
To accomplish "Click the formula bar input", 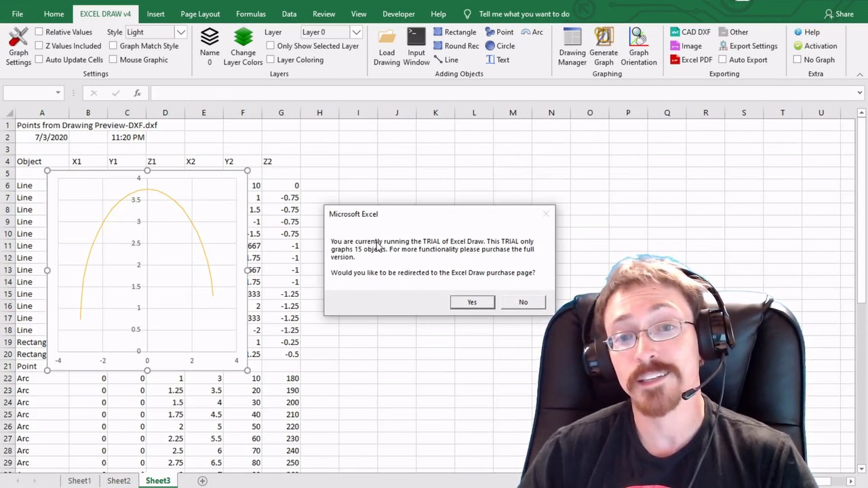I will point(502,93).
